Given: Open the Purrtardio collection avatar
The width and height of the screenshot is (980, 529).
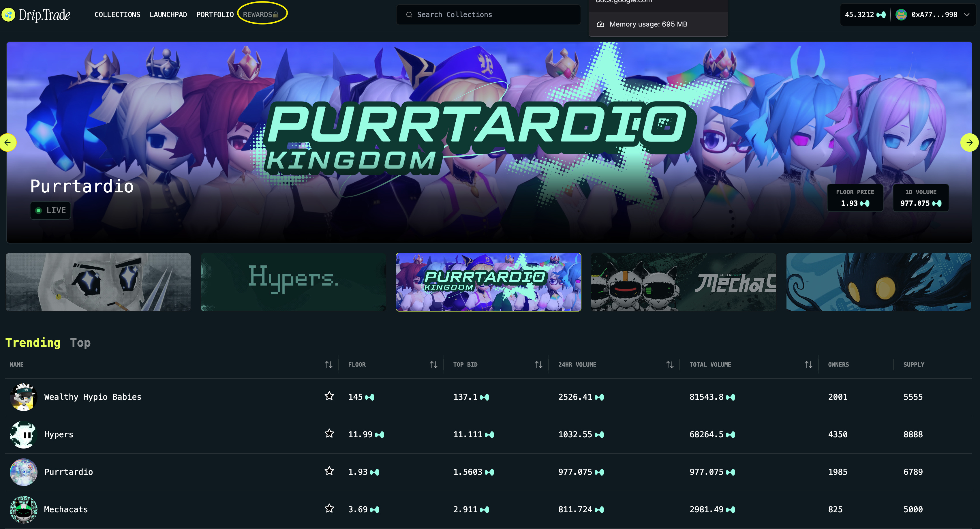Looking at the screenshot, I should coord(24,472).
